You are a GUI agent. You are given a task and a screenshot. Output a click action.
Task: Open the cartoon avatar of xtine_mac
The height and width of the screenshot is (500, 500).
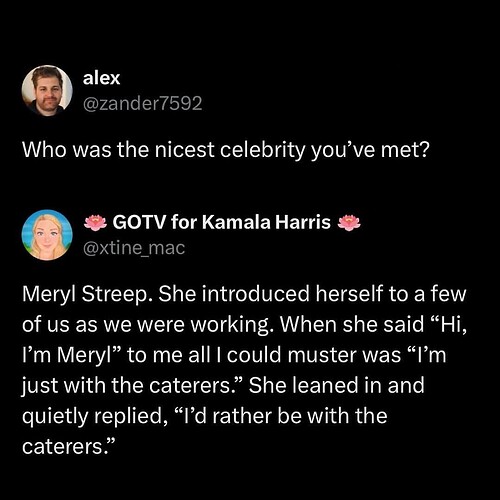[x=47, y=235]
